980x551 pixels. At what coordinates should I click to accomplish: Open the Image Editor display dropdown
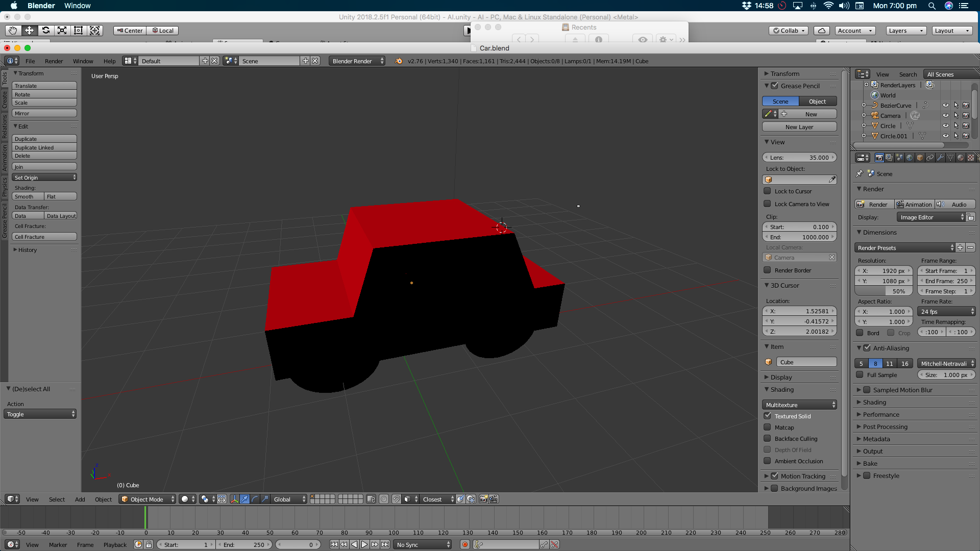tap(931, 217)
